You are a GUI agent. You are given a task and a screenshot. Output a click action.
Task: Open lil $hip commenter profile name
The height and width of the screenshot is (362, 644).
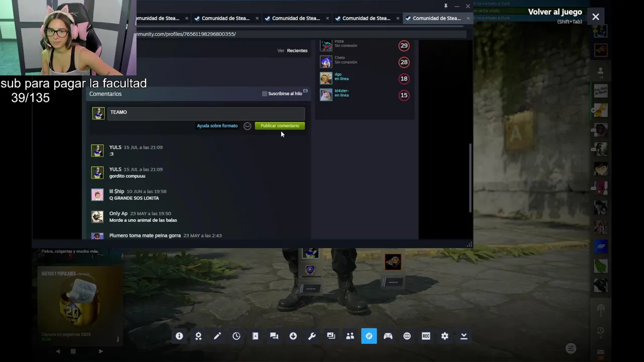(117, 192)
